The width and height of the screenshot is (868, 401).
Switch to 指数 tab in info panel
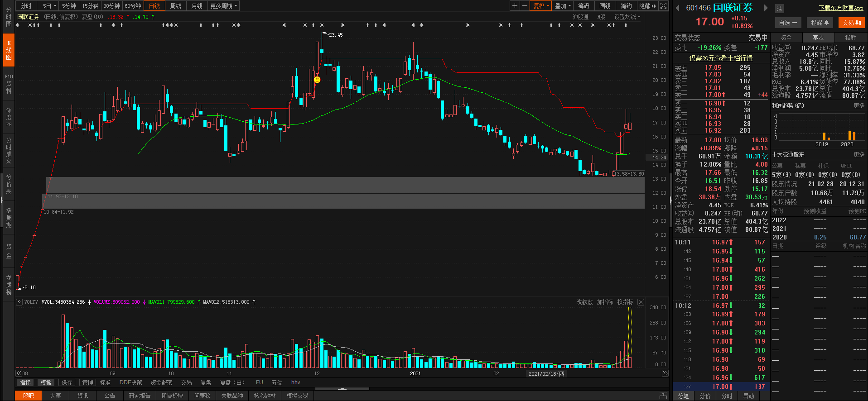click(x=851, y=38)
